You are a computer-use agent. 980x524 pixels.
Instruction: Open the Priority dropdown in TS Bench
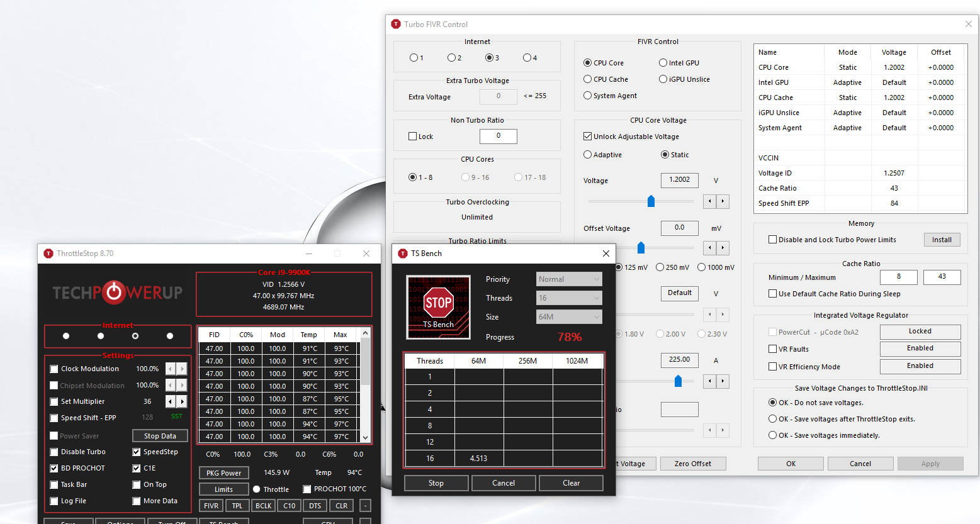(x=569, y=279)
